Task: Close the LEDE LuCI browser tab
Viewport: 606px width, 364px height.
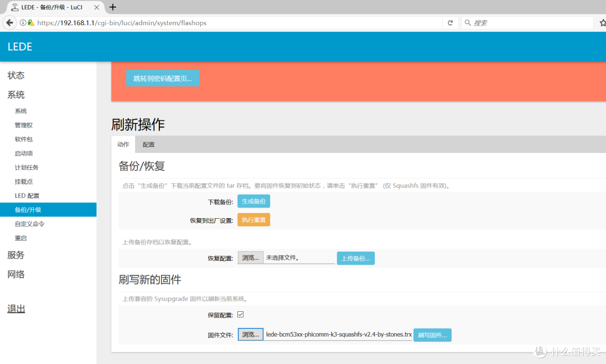Action: (x=97, y=7)
